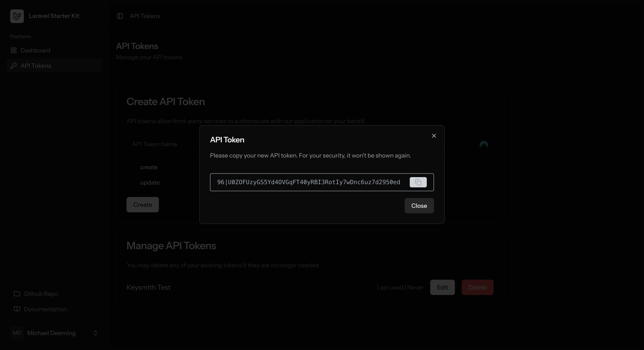Open the Dashboard sidebar item
This screenshot has height=350, width=644.
tap(36, 51)
